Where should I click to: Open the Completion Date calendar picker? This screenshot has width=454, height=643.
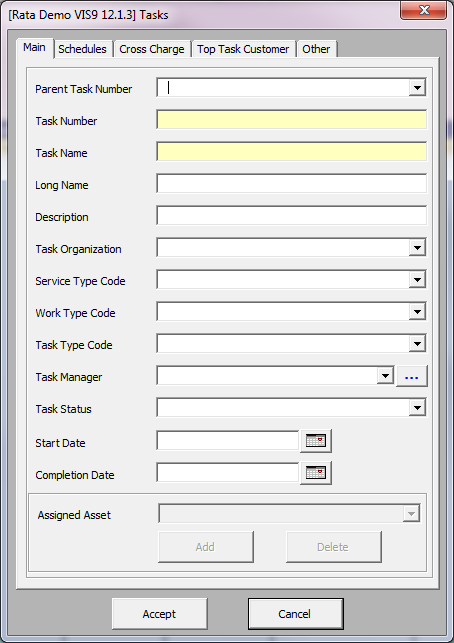[x=316, y=473]
